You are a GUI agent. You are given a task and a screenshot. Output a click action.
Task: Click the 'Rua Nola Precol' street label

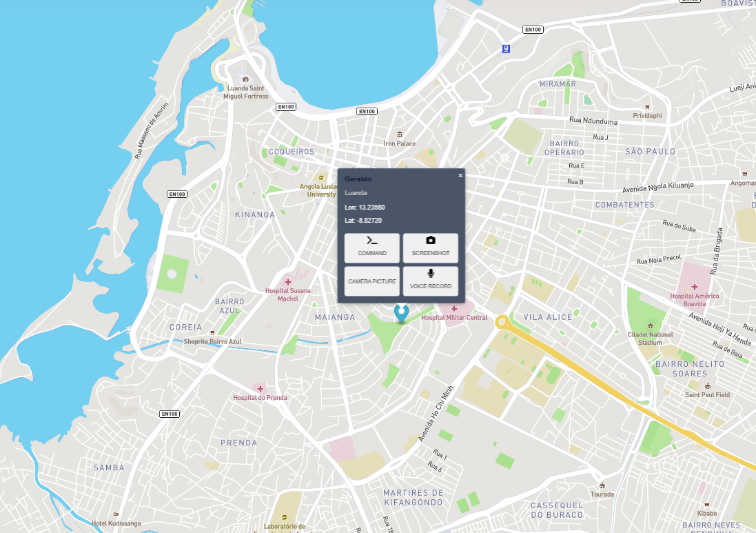(x=659, y=259)
